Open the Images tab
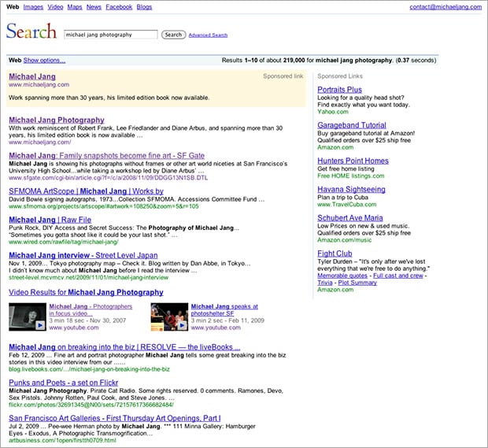488x448 pixels. pyautogui.click(x=33, y=7)
